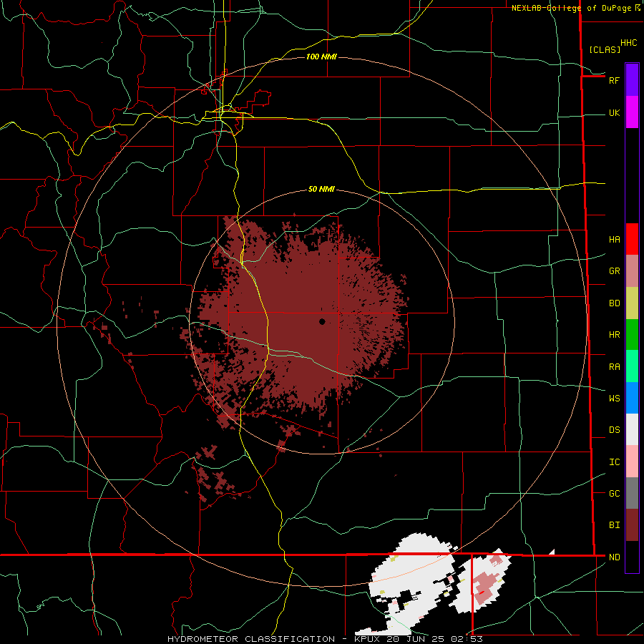
Task: Click the ND black legend swatch
Action: click(x=632, y=557)
